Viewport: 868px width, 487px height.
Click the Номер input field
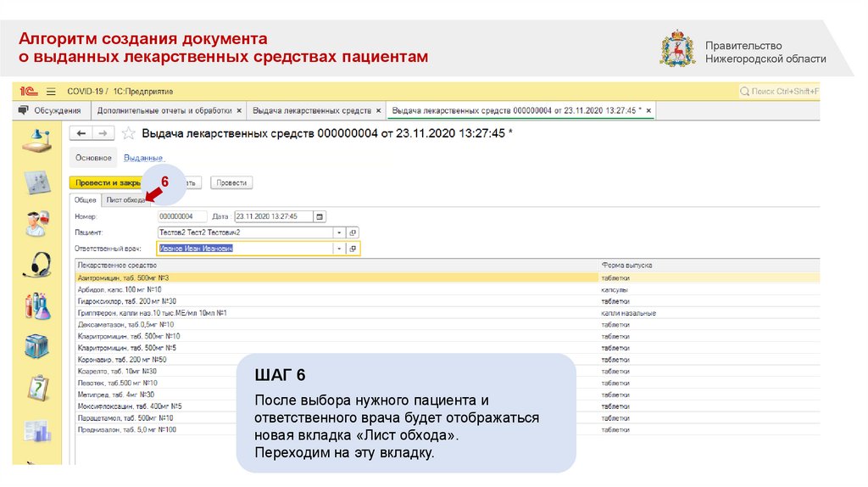click(181, 216)
